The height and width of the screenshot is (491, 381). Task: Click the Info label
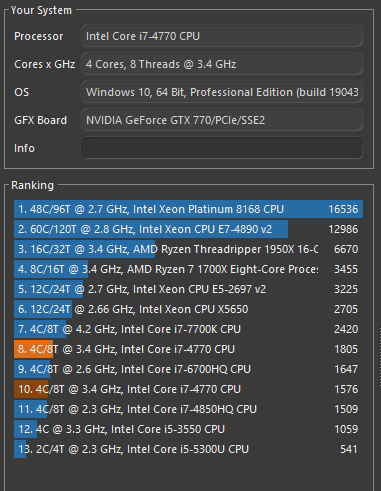(x=24, y=148)
